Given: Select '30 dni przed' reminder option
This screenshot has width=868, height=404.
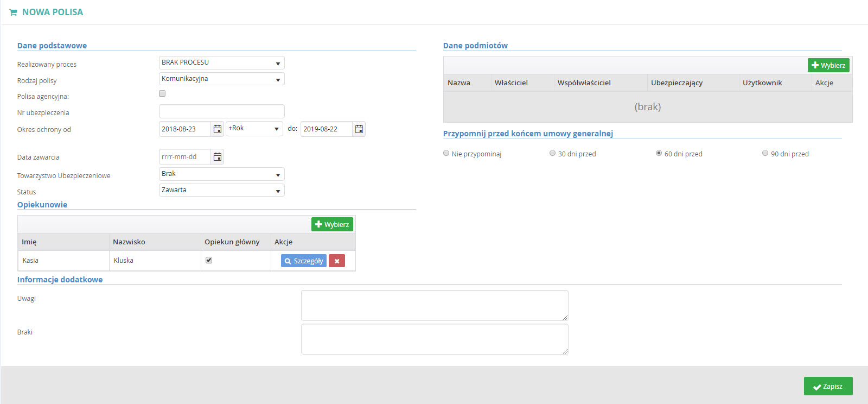Looking at the screenshot, I should [553, 153].
